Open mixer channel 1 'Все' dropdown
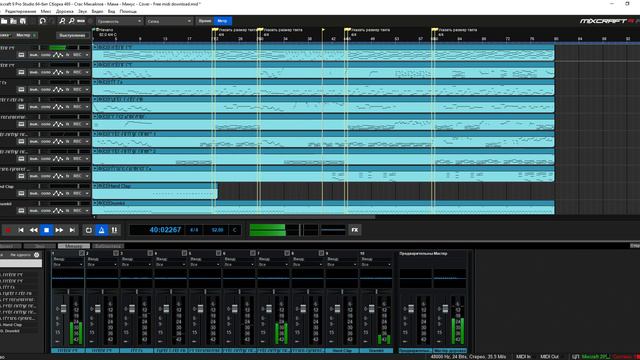Screen dimensions: 640x360 click(68, 264)
